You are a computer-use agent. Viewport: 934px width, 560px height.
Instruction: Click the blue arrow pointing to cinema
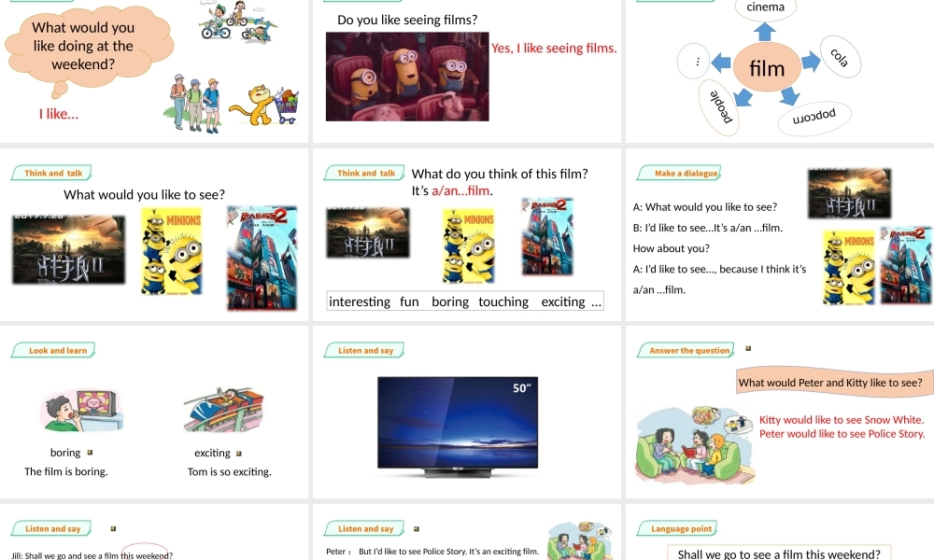click(x=765, y=32)
